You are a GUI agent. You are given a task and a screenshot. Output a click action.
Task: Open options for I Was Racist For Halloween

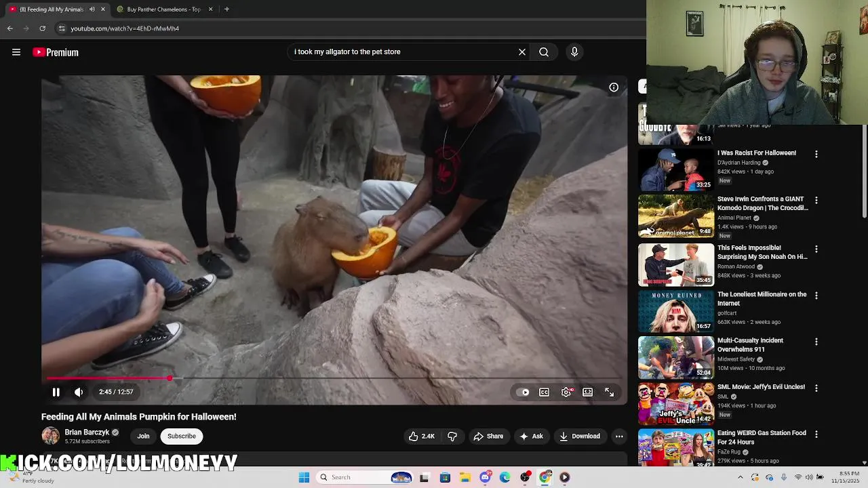coord(816,154)
